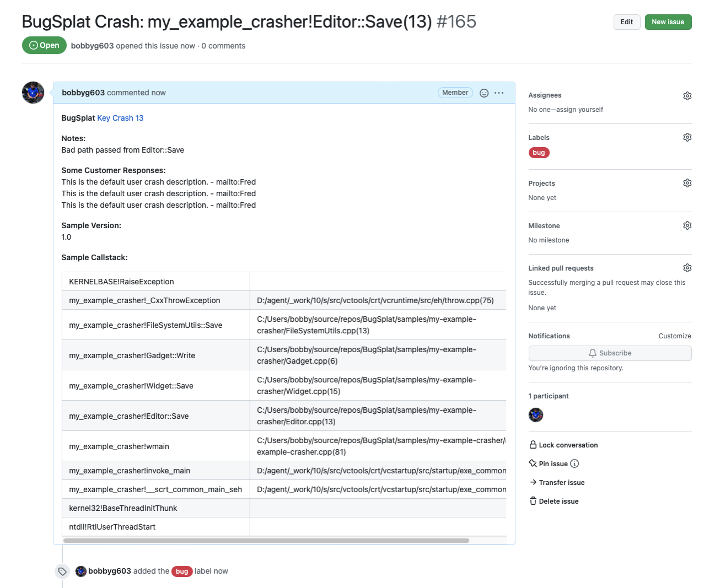Click the my_example_crasher!_CxxThrowException cell
715x588 pixels.
(156, 300)
